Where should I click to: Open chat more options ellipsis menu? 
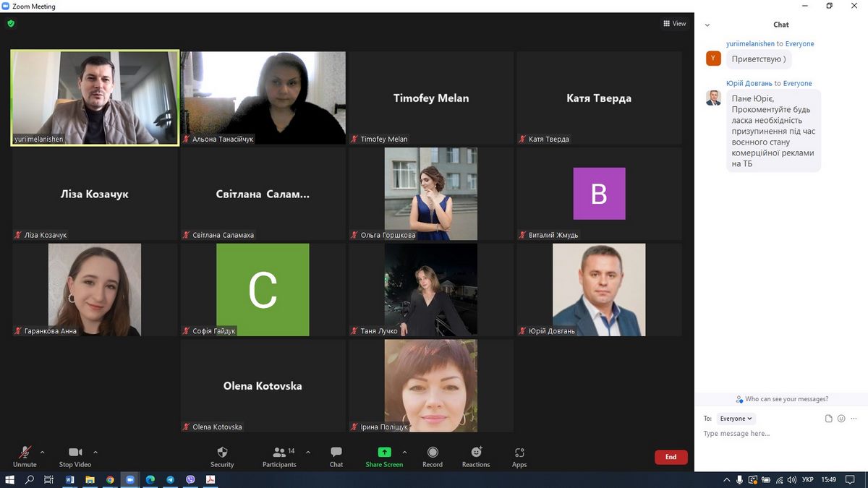[854, 419]
